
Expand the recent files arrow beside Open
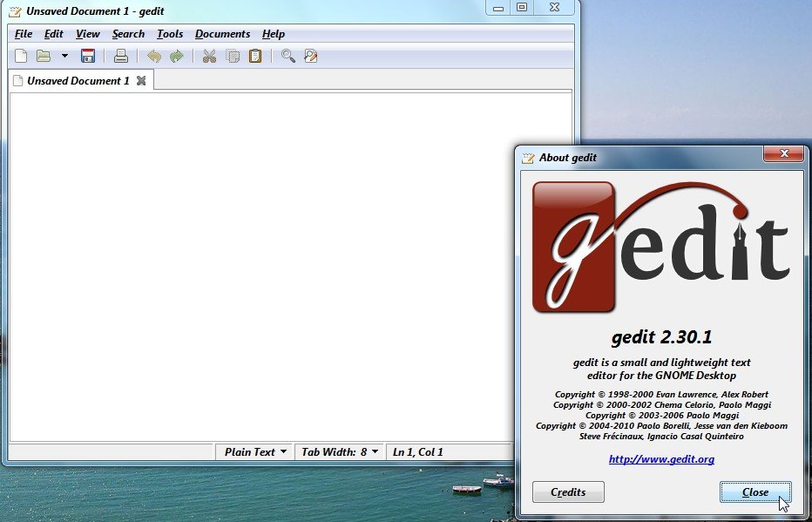[64, 56]
